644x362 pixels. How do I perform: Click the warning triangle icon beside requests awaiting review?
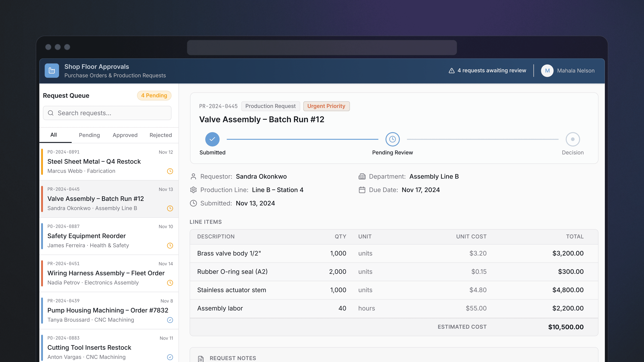[451, 71]
